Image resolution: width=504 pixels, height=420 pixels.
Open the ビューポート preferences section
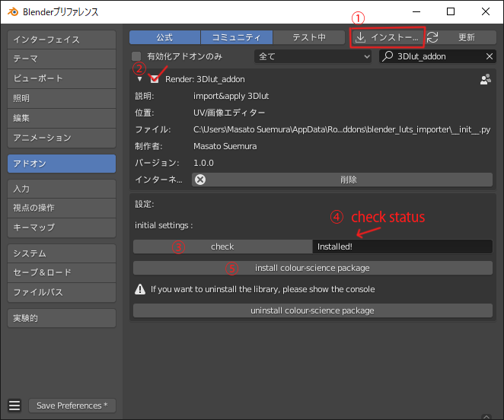(x=62, y=78)
